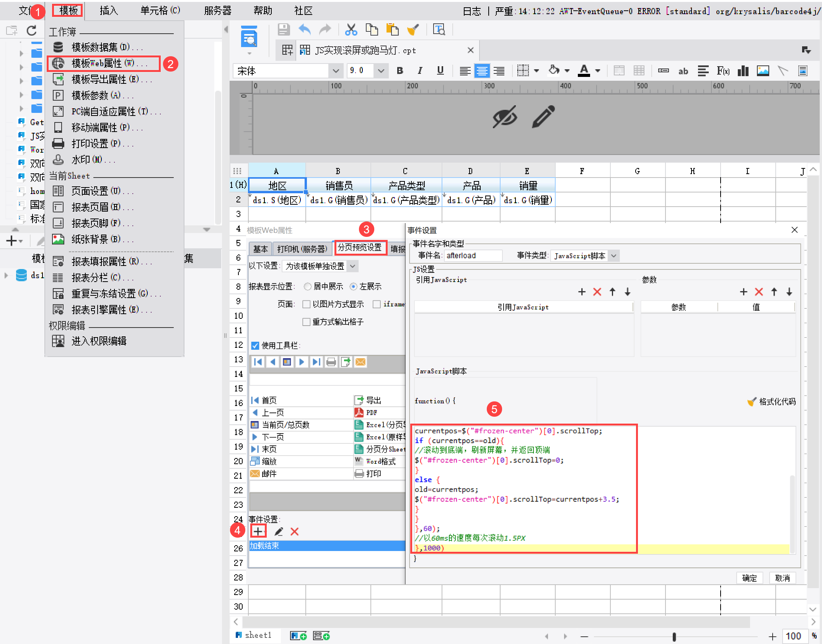822x644 pixels.
Task: Click the Cut scissors icon
Action: click(351, 29)
